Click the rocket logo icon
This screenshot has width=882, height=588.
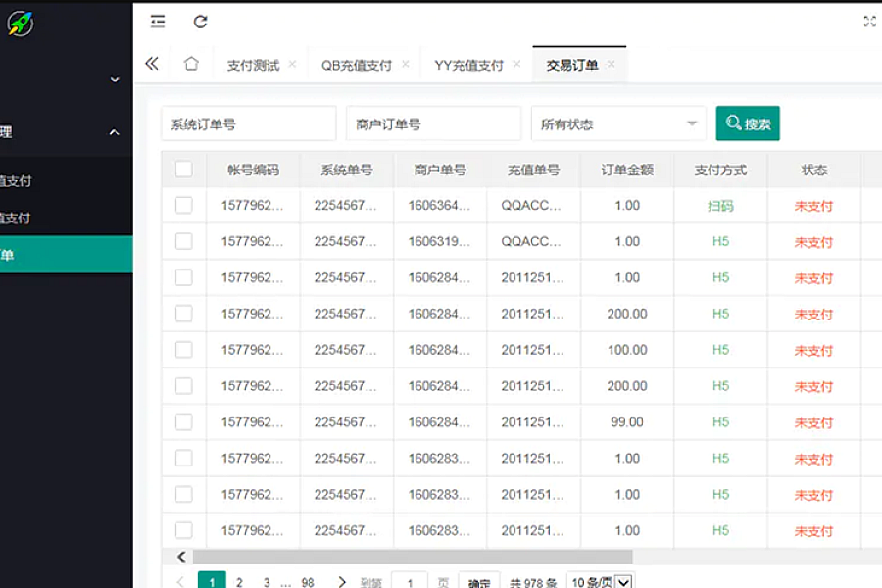point(20,24)
